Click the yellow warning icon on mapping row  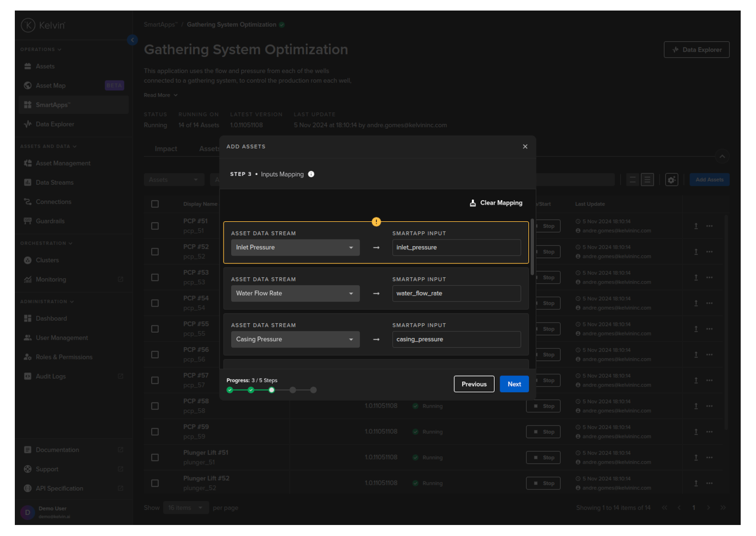pos(377,222)
